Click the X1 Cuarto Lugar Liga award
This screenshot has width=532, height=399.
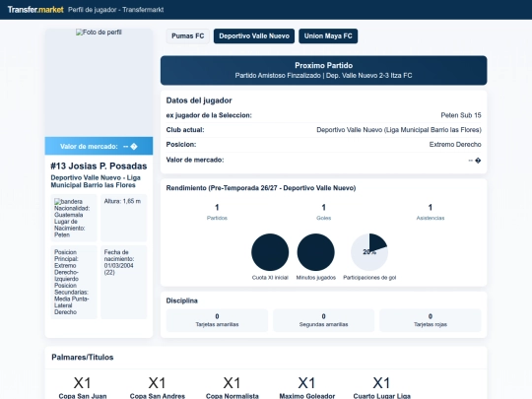381,387
